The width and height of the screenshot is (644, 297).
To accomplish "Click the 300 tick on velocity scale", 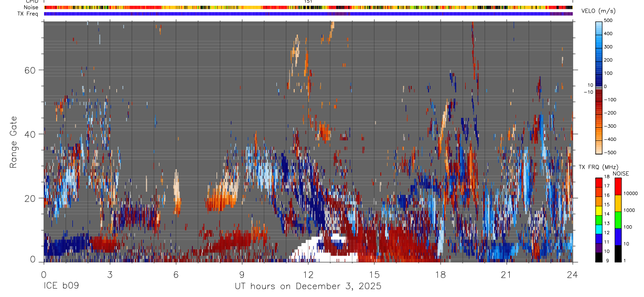I will [608, 47].
